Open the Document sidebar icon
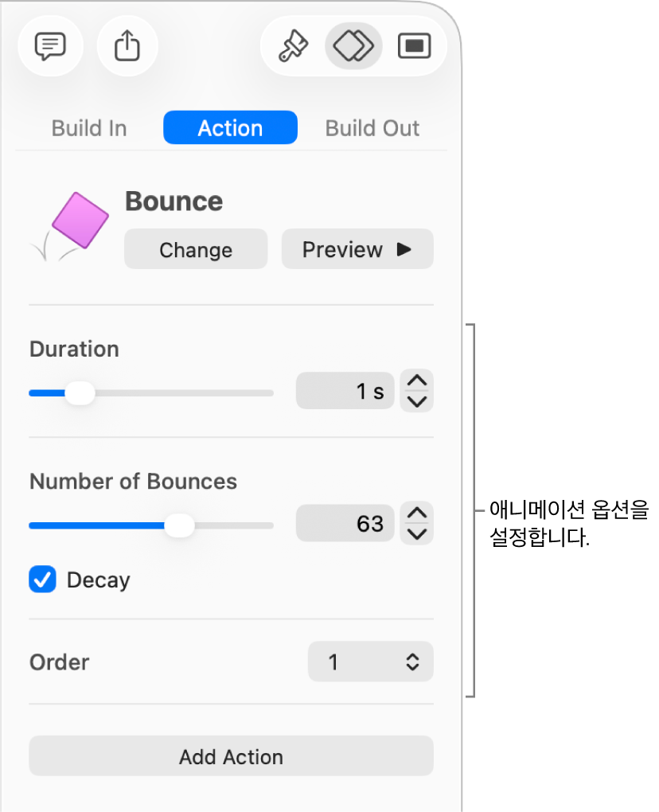The image size is (659, 812). (414, 46)
